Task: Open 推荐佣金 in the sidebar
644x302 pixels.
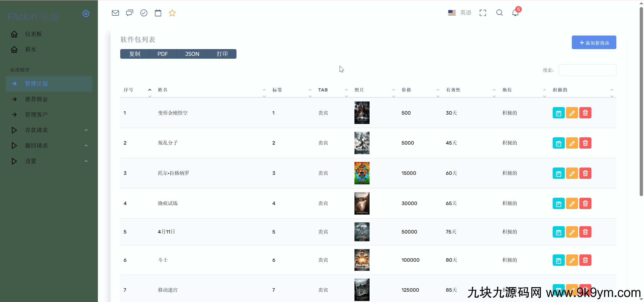Action: tap(36, 99)
